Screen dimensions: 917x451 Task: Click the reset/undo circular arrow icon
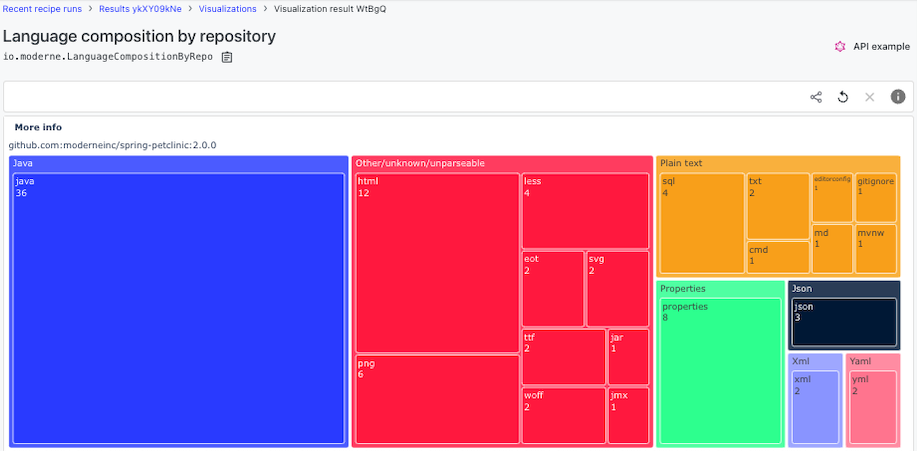(x=843, y=97)
